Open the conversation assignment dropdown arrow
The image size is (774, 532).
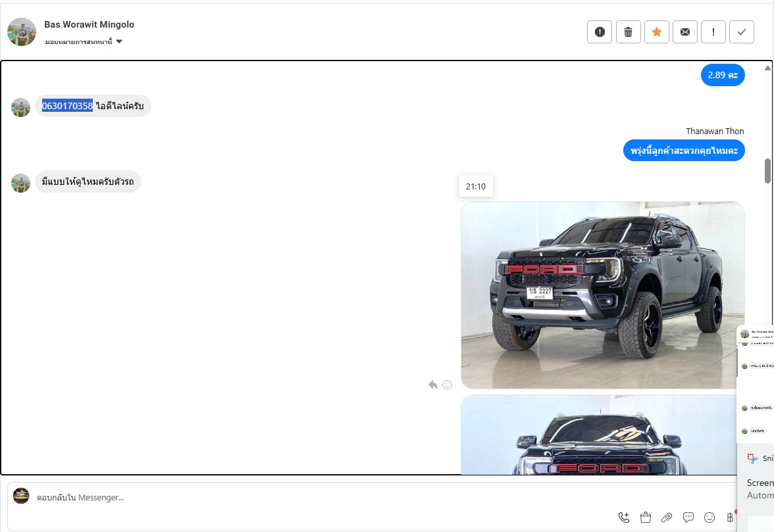coord(119,41)
